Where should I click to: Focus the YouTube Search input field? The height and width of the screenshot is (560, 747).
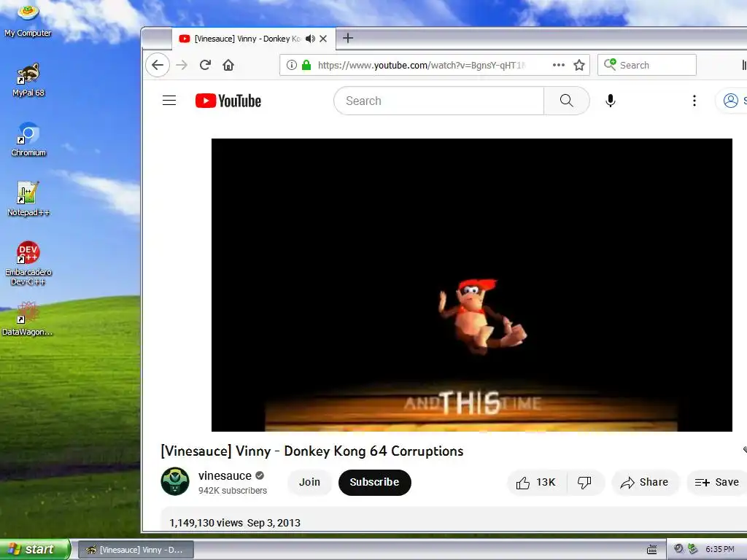438,101
